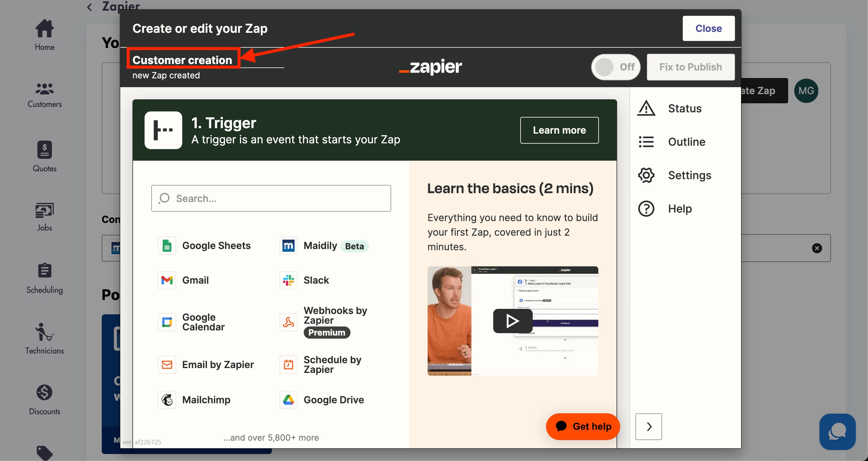
Task: Click the Outline list icon
Action: click(x=646, y=142)
